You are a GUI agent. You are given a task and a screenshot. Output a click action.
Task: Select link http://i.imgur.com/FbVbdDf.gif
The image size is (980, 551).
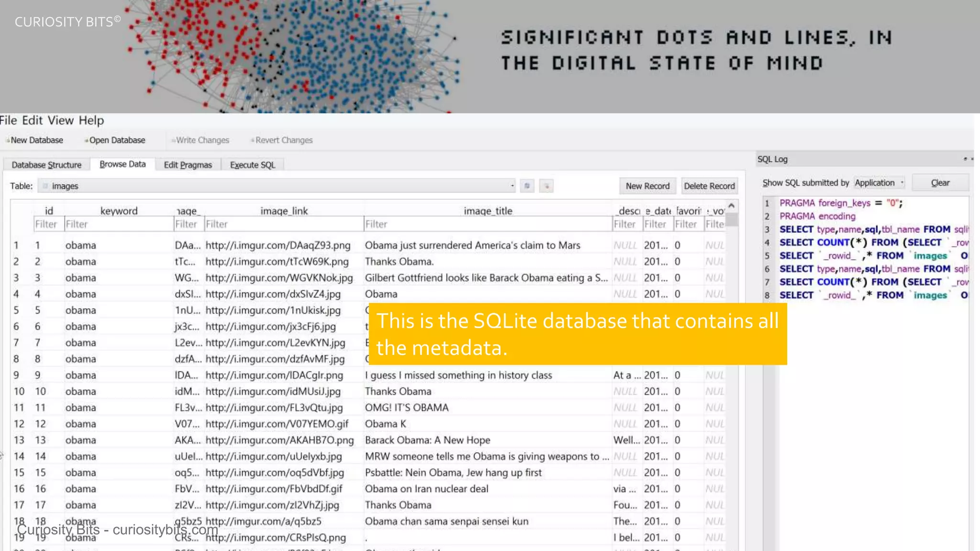[274, 489]
